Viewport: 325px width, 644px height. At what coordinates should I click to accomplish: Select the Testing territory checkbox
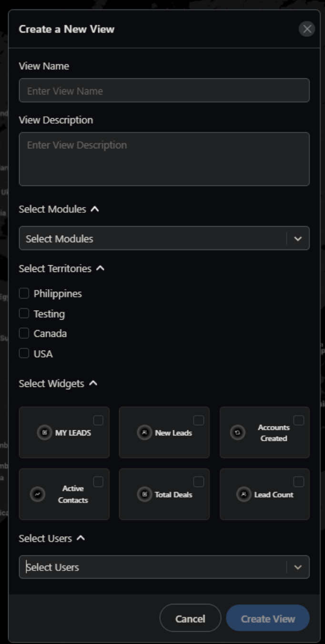pos(24,313)
